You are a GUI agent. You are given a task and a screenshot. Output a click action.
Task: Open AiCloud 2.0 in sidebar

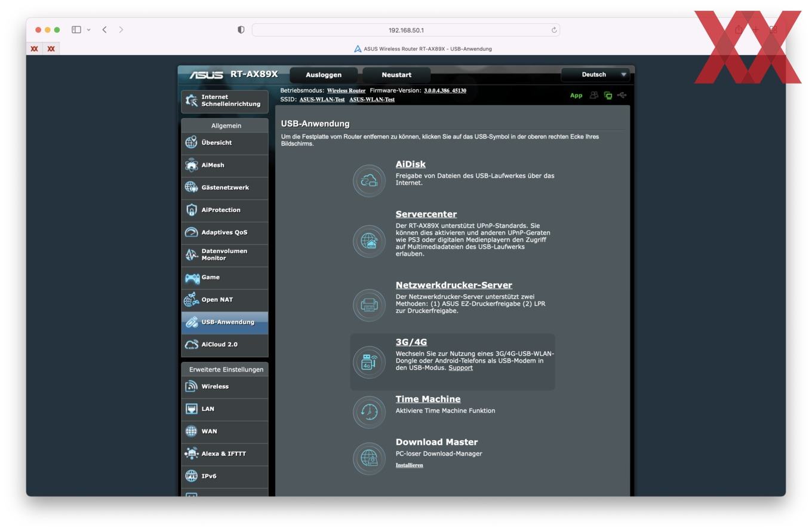pos(224,345)
